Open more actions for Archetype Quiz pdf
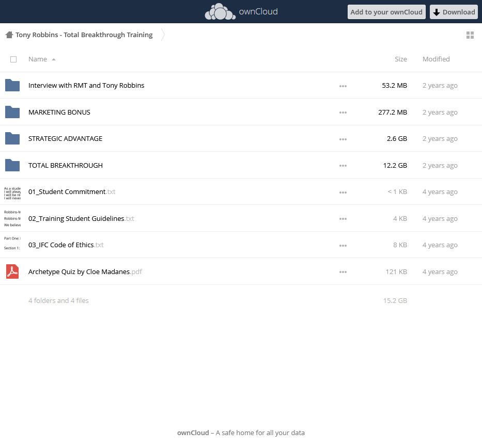Screen dimensions: 482x448 (343, 272)
